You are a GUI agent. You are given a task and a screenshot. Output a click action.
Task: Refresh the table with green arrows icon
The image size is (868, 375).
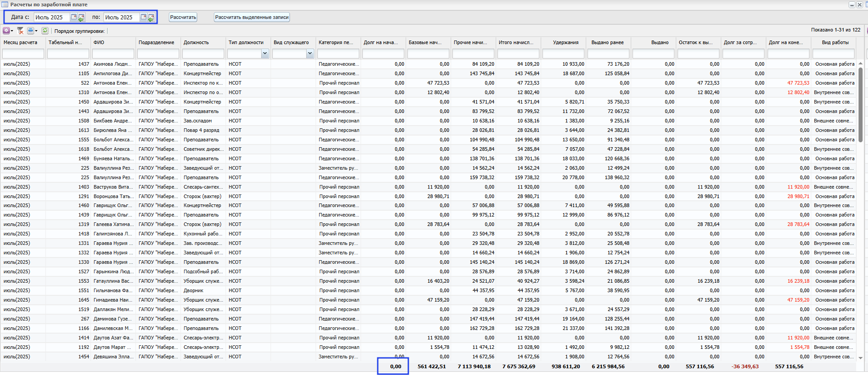pos(45,31)
